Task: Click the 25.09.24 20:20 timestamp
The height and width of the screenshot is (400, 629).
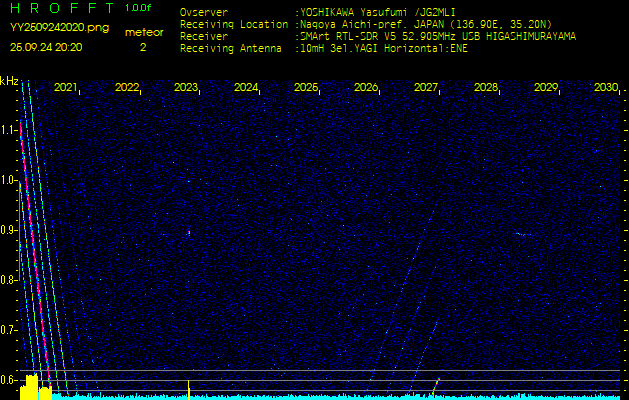Action: 47,46
